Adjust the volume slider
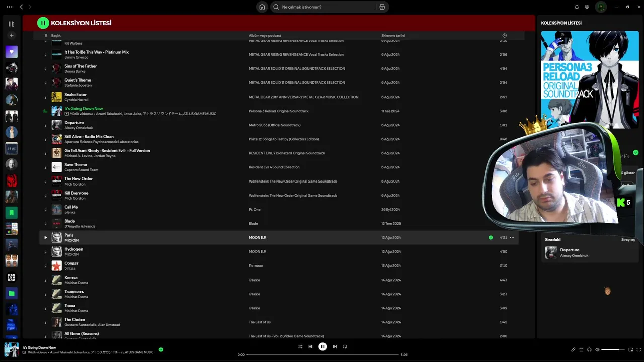The width and height of the screenshot is (644, 362). tap(613, 349)
